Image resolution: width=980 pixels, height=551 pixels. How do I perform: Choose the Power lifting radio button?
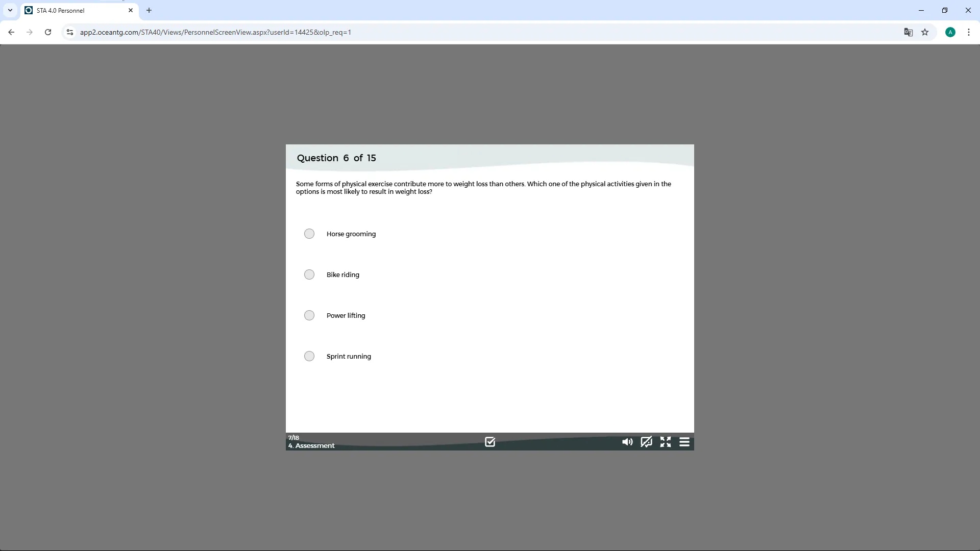point(309,315)
